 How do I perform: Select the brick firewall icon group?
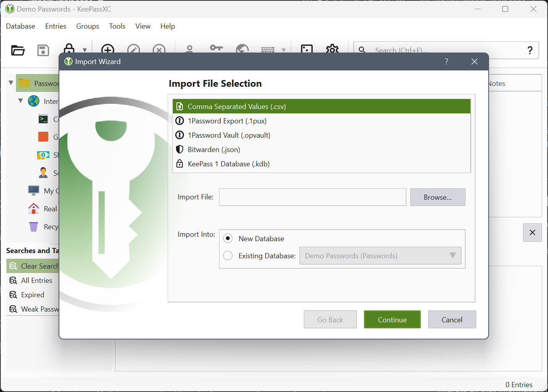click(x=43, y=137)
